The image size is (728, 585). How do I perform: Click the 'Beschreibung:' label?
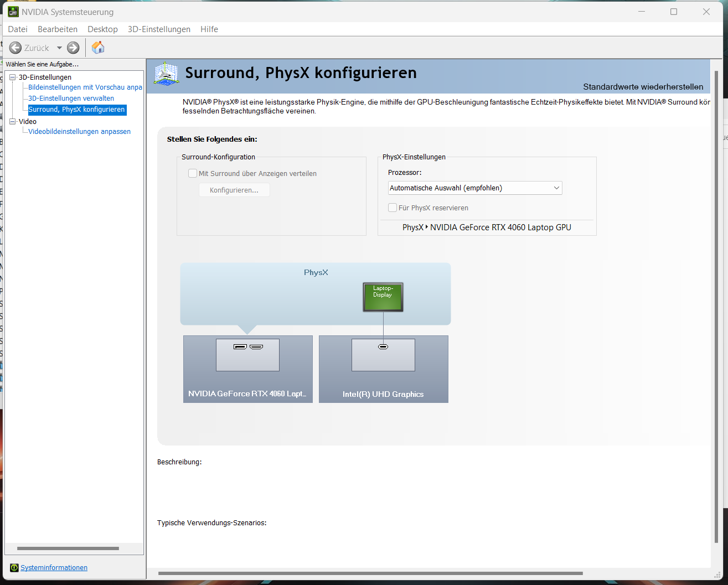pyautogui.click(x=179, y=462)
